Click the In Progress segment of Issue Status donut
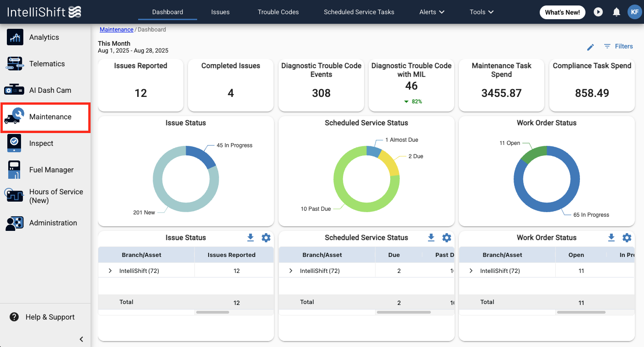644x347 pixels. click(203, 155)
